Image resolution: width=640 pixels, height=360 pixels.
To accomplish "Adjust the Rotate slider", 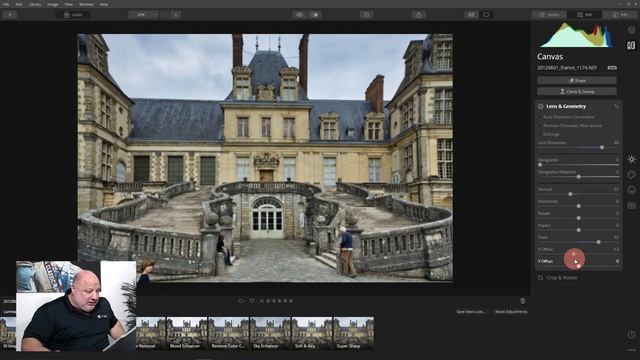I will pos(578,218).
